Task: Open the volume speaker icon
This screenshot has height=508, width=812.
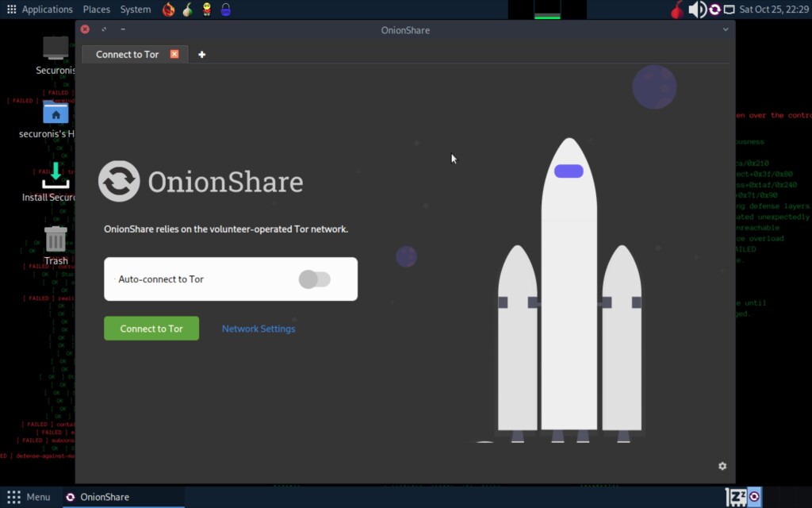Action: tap(696, 10)
